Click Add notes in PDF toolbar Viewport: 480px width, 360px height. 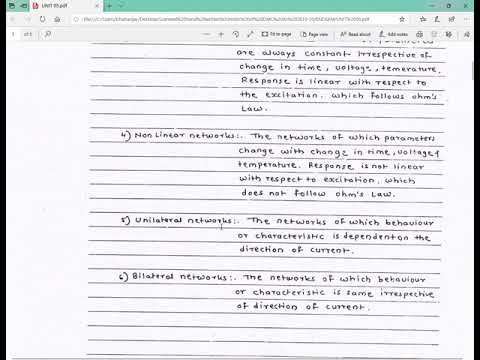(394, 34)
